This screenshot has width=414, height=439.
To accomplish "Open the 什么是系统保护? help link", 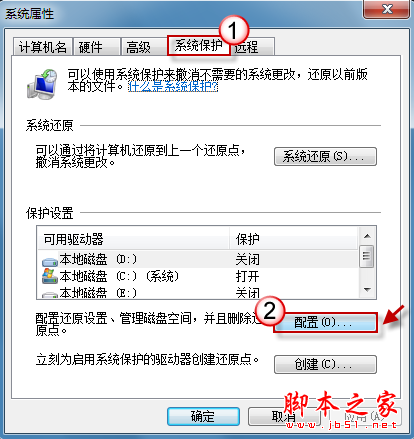I will pyautogui.click(x=173, y=87).
